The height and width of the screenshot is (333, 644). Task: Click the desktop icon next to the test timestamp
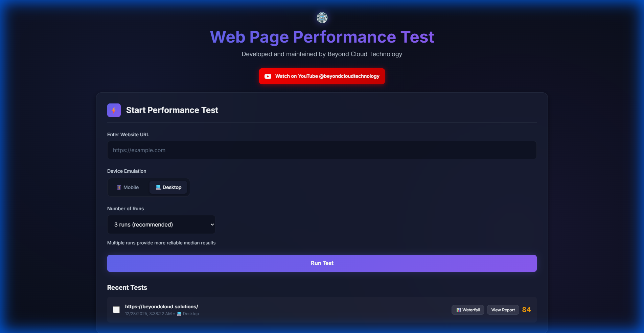pos(178,313)
